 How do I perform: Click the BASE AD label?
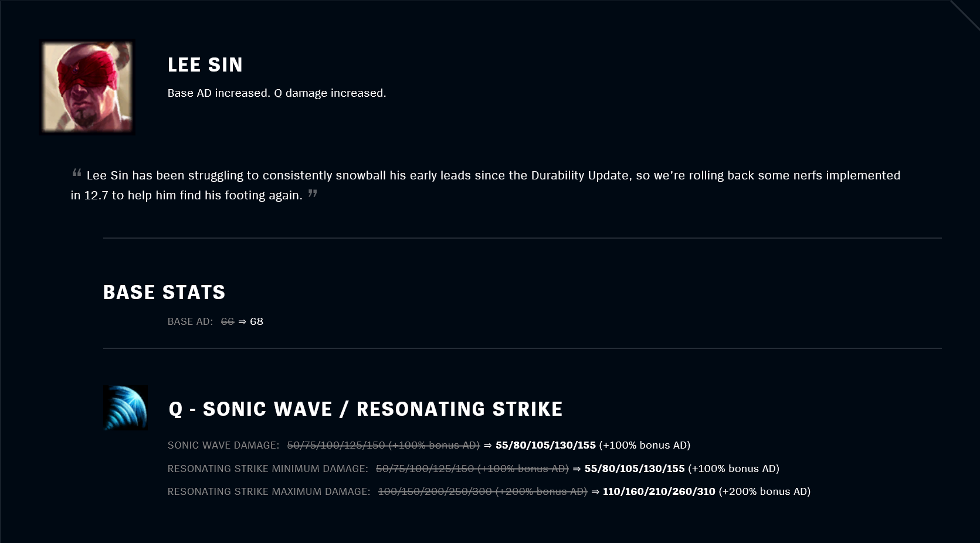pos(190,321)
